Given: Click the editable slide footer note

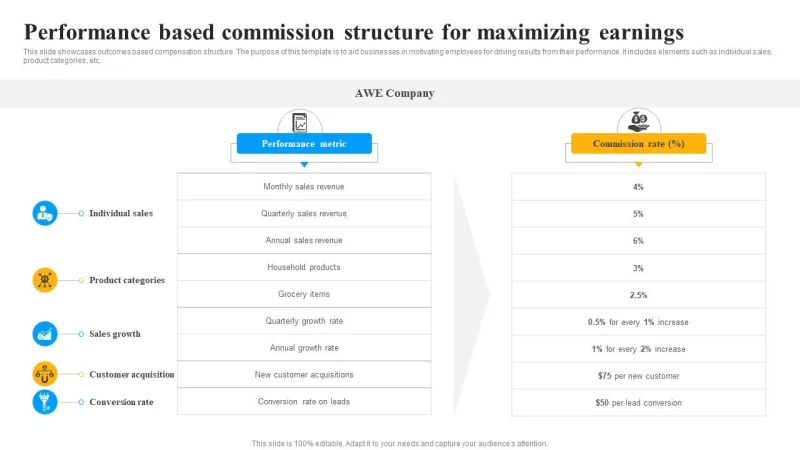Looking at the screenshot, I should pos(400,443).
